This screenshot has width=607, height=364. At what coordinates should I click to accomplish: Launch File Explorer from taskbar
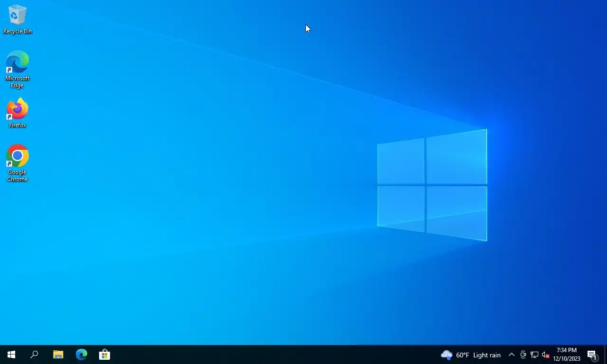[x=58, y=355]
